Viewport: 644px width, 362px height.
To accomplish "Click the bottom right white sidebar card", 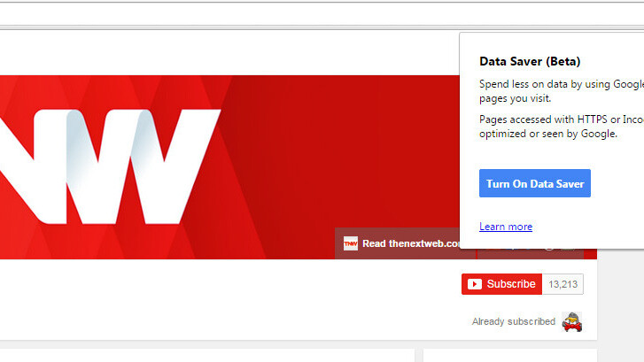I will click(531, 355).
